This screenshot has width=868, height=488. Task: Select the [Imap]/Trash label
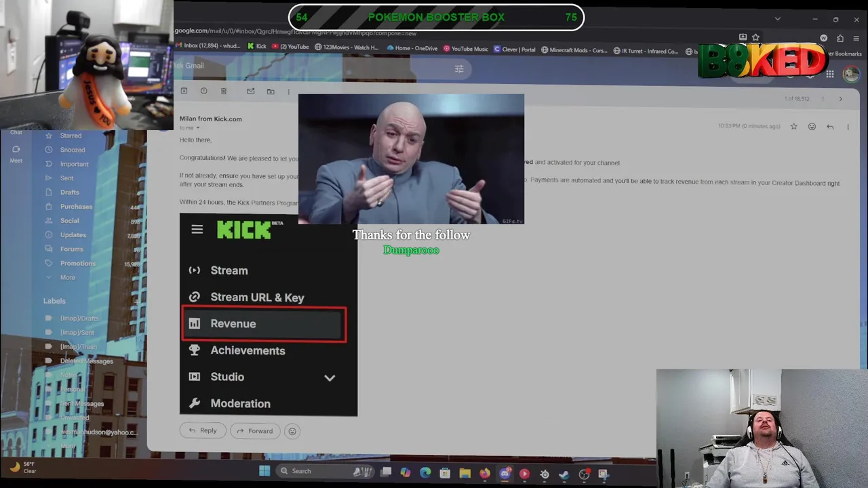pos(78,347)
